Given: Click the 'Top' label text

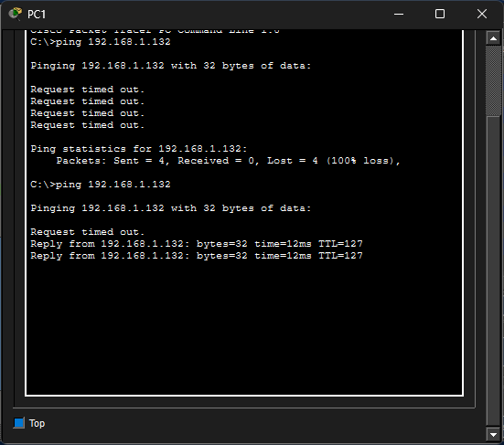Looking at the screenshot, I should 37,423.
